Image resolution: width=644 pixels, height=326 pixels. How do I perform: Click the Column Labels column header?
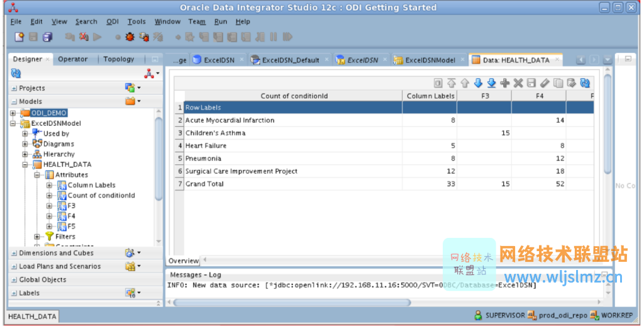[430, 96]
